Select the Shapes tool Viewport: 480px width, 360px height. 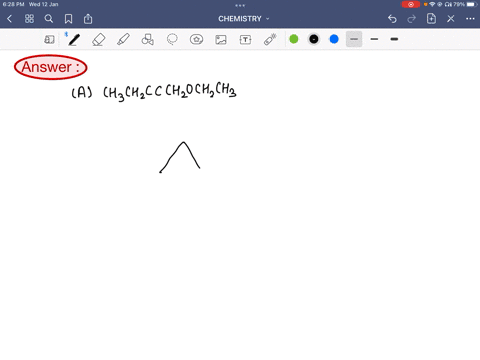click(x=148, y=39)
